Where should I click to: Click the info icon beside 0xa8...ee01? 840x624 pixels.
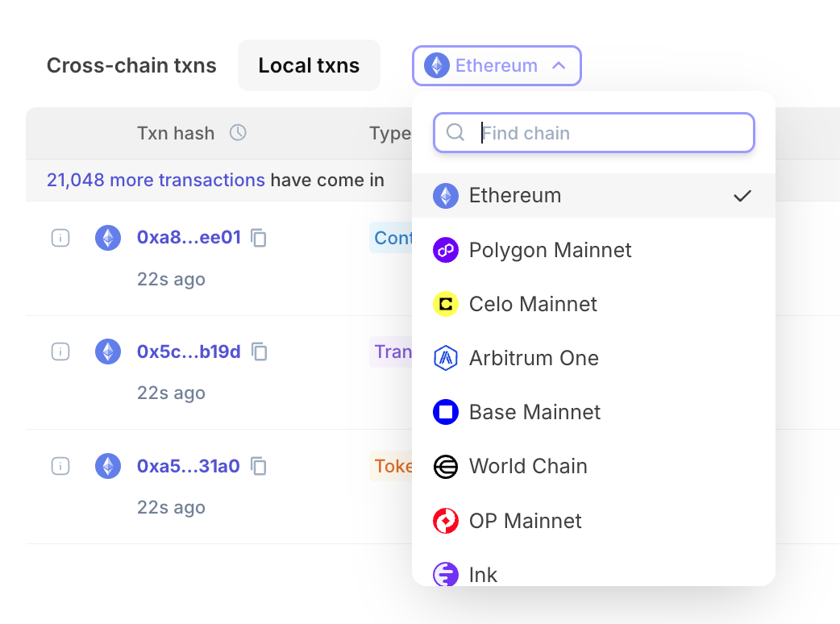[x=60, y=238]
